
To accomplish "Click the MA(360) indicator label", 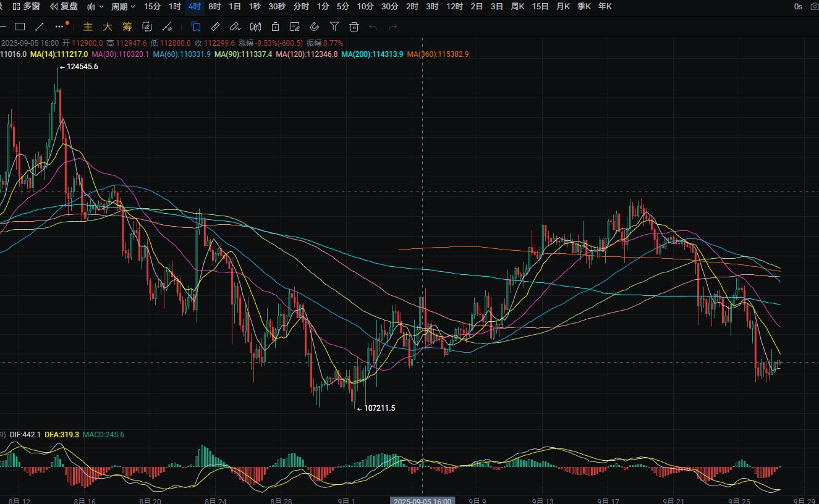I will pos(438,54).
